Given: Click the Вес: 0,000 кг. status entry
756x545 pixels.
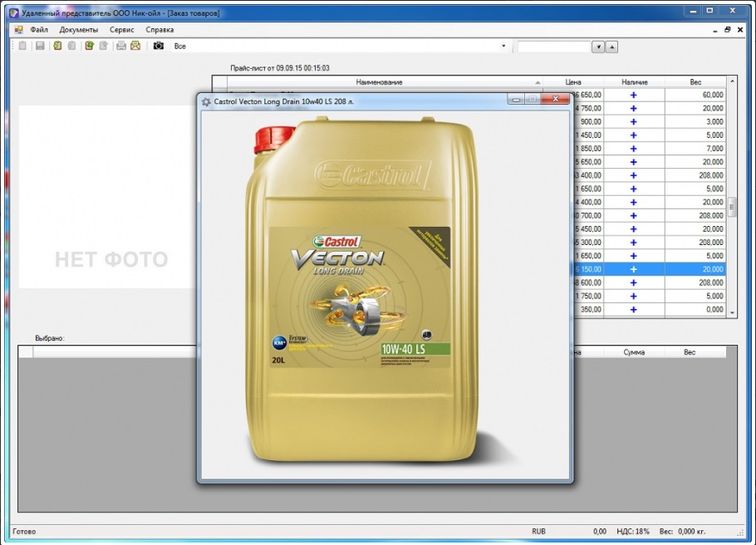Looking at the screenshot, I should pos(682,532).
